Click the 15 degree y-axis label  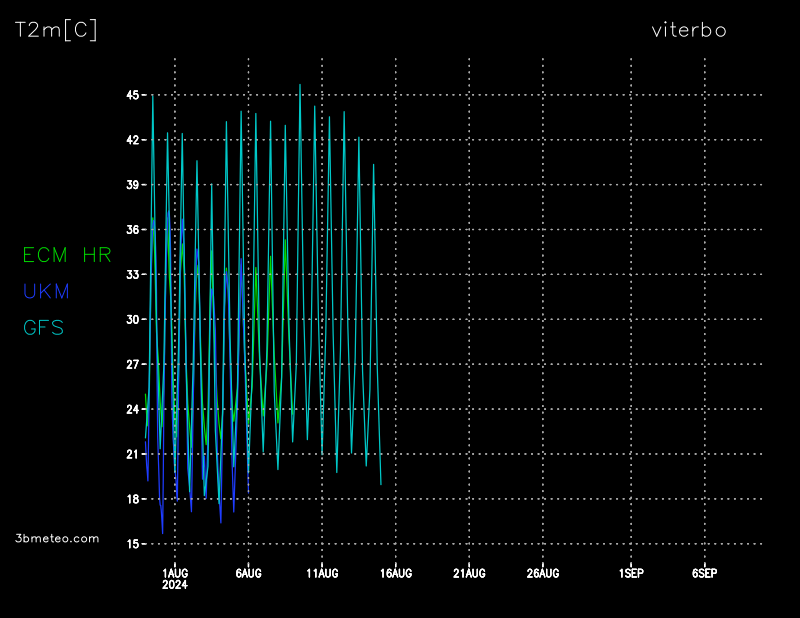132,544
